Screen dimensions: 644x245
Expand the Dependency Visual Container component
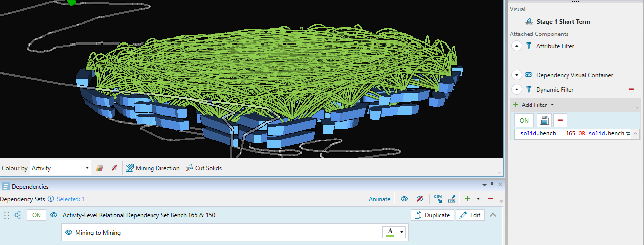pyautogui.click(x=516, y=75)
